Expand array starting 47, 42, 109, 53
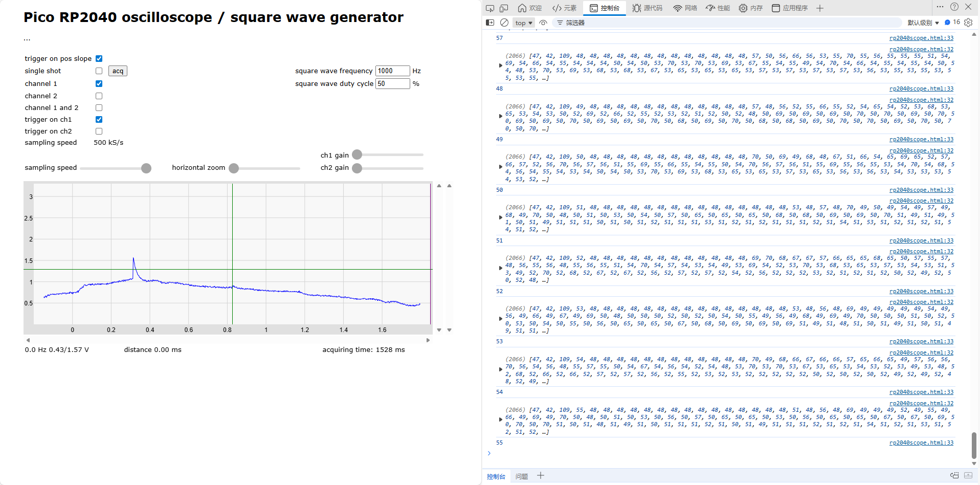The height and width of the screenshot is (485, 980). (501, 319)
